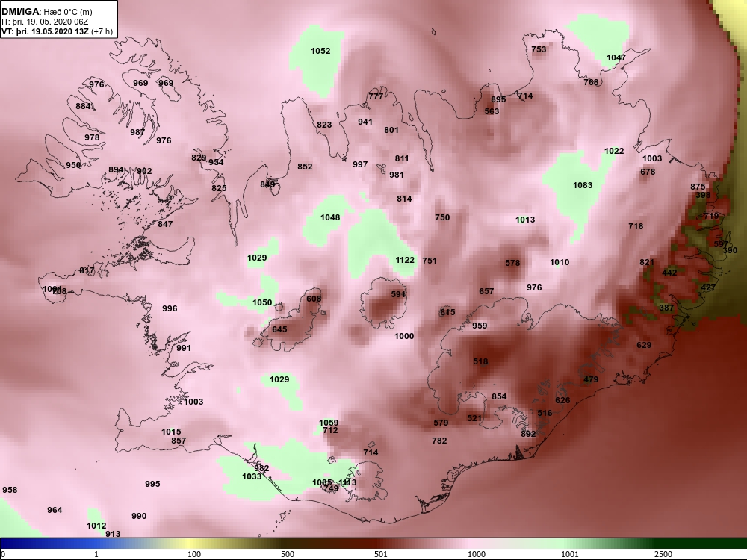Click the 591 value on the glacier
The height and width of the screenshot is (560, 747).
pos(398,294)
